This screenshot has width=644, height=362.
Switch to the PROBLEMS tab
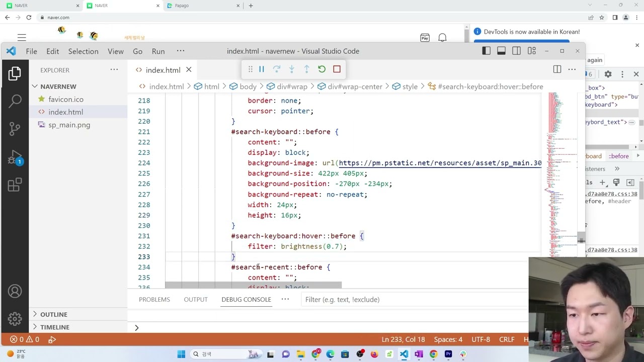(154, 299)
